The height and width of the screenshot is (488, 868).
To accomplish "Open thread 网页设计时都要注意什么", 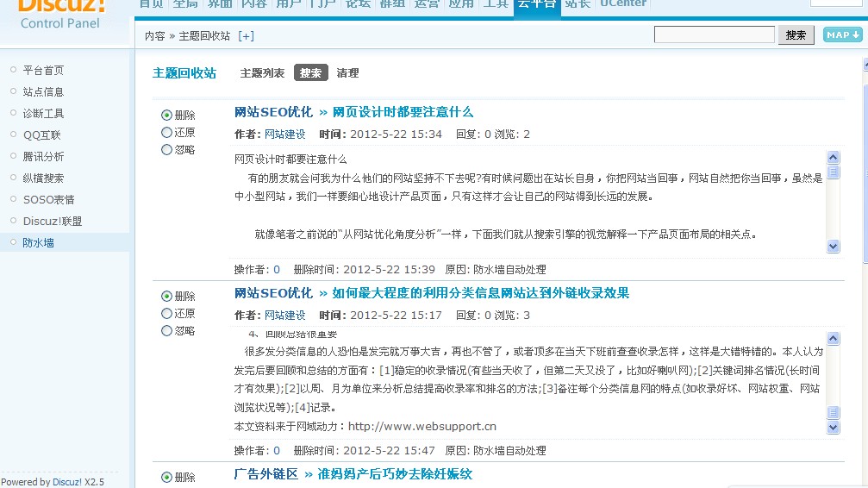I will pyautogui.click(x=403, y=112).
